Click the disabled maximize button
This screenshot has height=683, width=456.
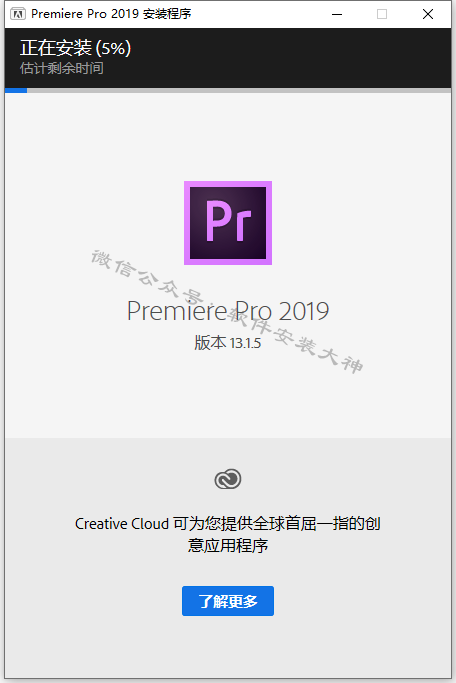382,14
